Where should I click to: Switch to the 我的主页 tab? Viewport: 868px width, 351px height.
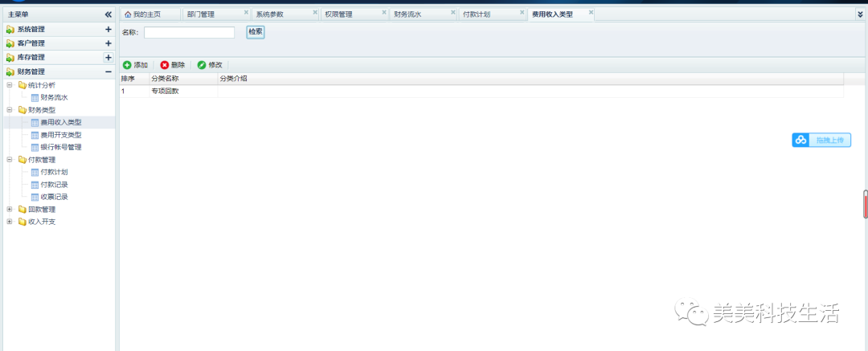150,14
